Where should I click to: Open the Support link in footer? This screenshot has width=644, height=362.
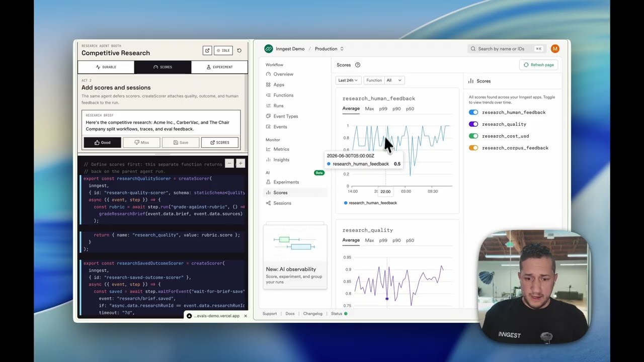[269, 314]
